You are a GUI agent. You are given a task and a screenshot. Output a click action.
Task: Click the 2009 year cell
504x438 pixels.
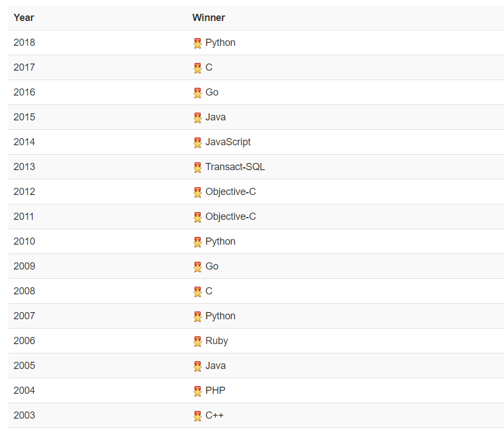(24, 266)
